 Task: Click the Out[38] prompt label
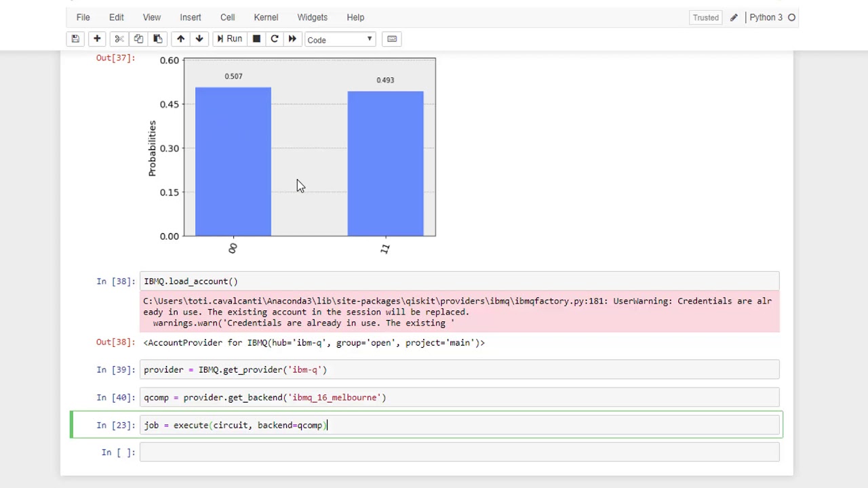coord(116,343)
